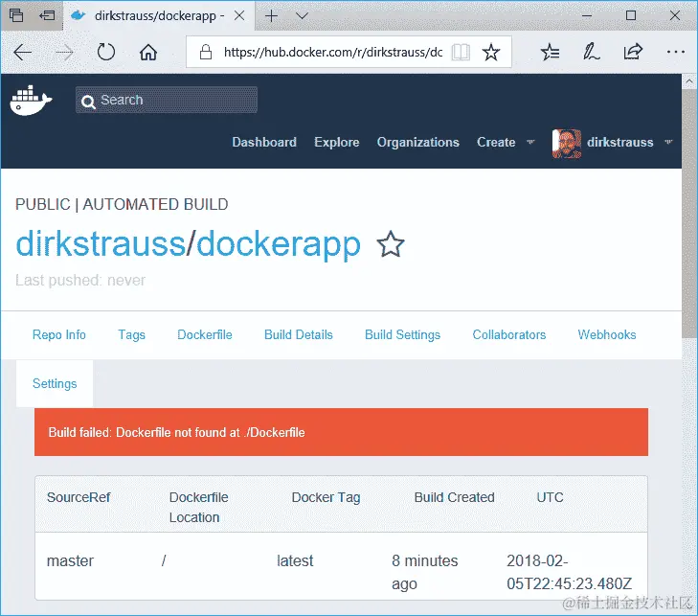Click in the Docker Hub search field
The width and height of the screenshot is (698, 616).
tap(167, 100)
